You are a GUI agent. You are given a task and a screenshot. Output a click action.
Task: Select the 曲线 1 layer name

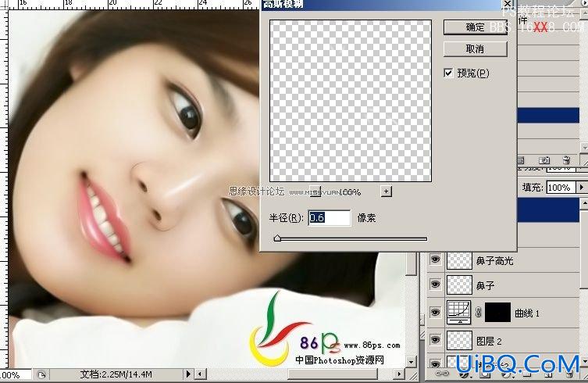point(527,313)
